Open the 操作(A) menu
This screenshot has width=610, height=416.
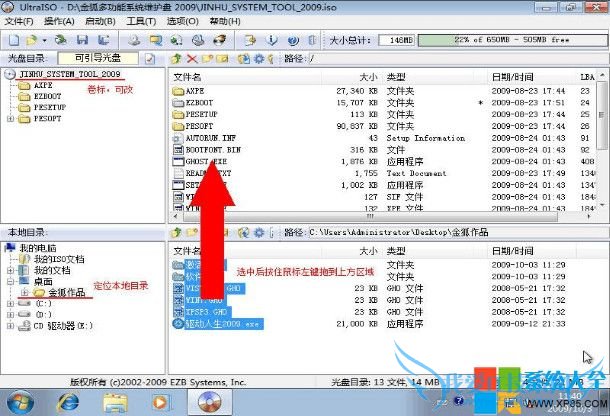tap(59, 21)
